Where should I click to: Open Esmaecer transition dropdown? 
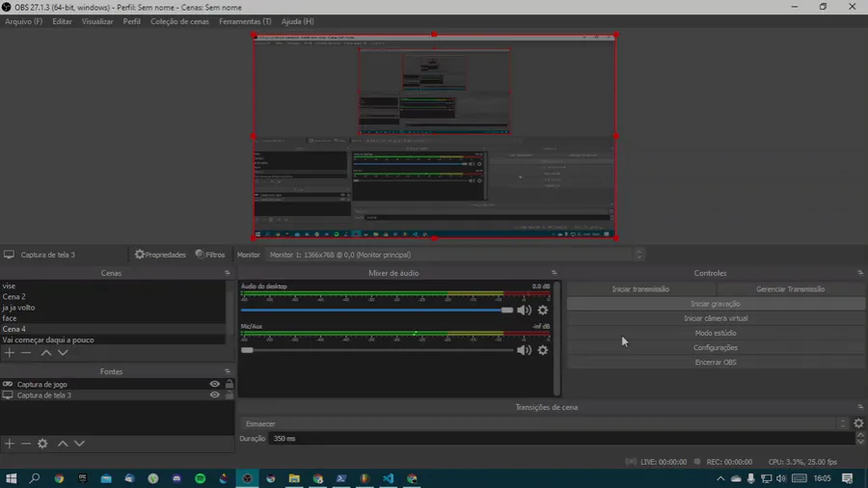click(545, 423)
